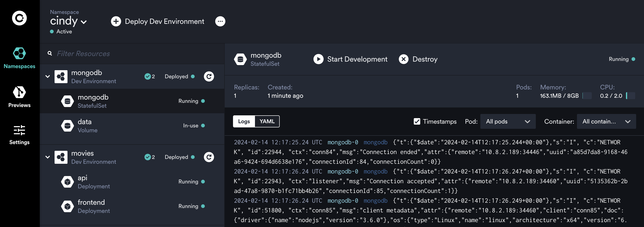Click the CPU usage bar
The image size is (644, 227).
pos(630,96)
